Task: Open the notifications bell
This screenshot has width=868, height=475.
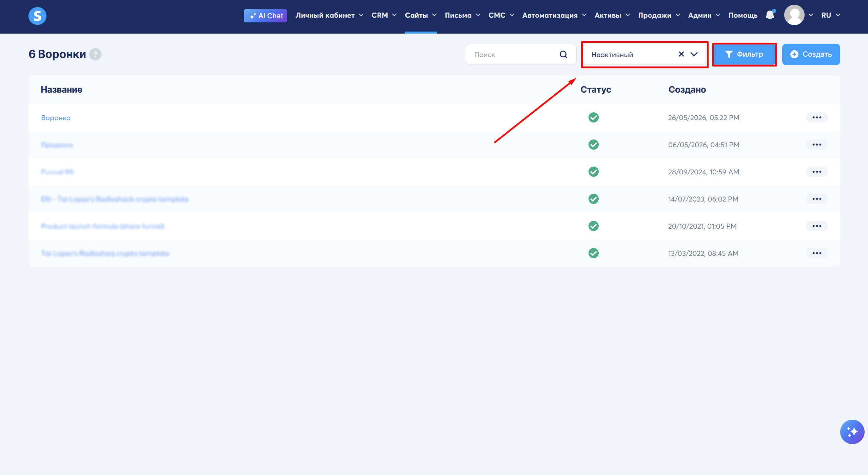Action: tap(770, 15)
